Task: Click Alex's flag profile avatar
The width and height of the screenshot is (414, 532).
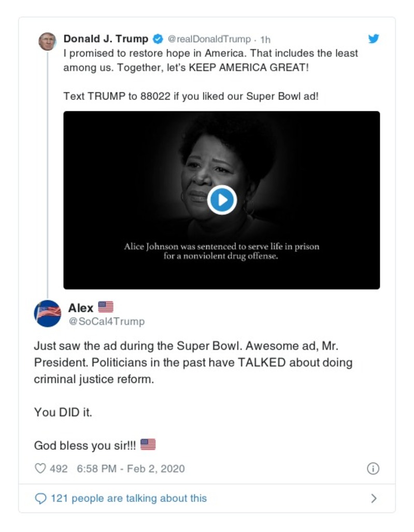Action: 47,313
